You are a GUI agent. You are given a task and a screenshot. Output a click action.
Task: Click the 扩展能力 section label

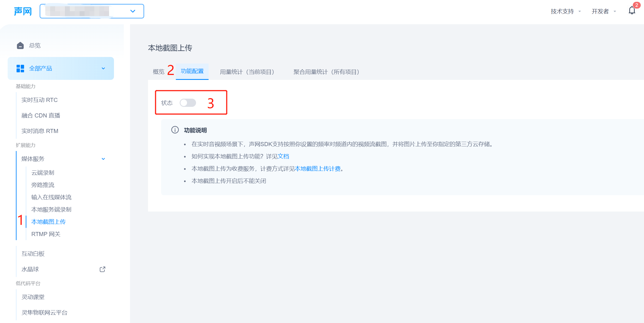pos(26,145)
